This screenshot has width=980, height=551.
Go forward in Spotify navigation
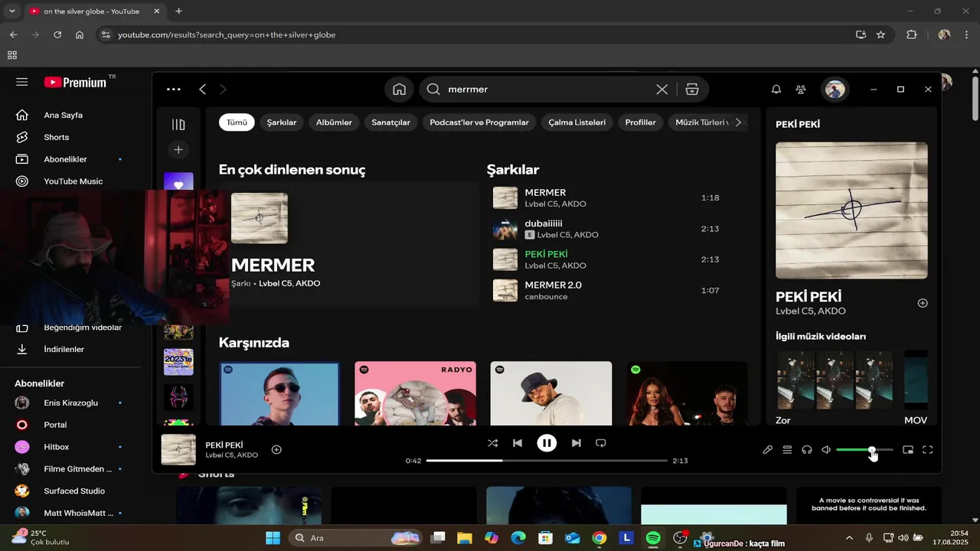pos(223,90)
